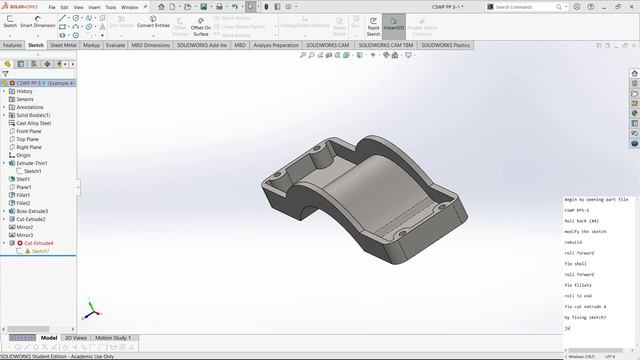Switch to the Evaluate tab
The image size is (640, 360).
116,45
